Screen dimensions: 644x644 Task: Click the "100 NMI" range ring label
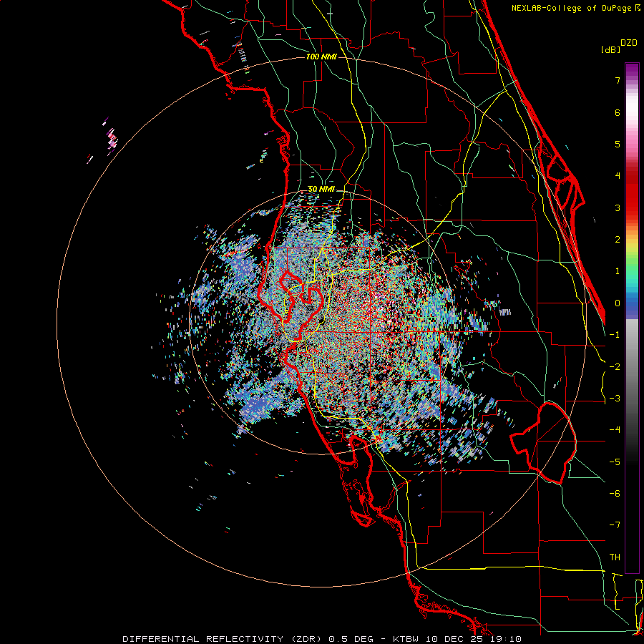click(321, 57)
